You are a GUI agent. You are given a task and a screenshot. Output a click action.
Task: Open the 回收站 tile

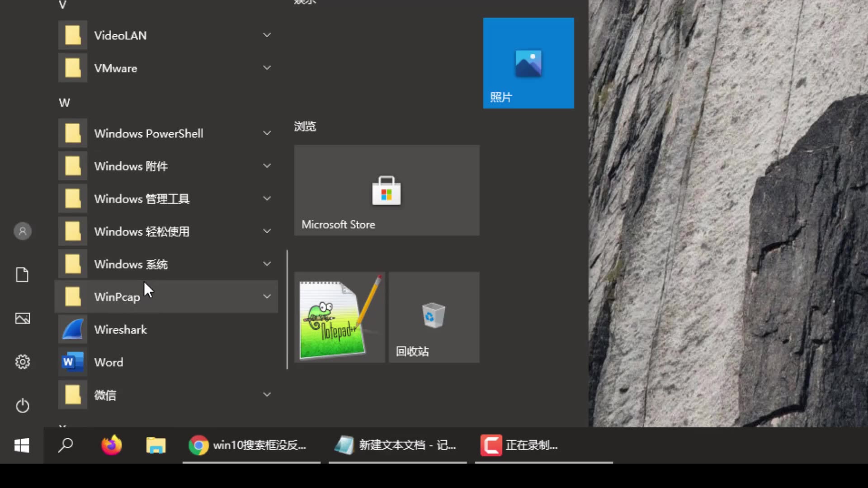[433, 316]
